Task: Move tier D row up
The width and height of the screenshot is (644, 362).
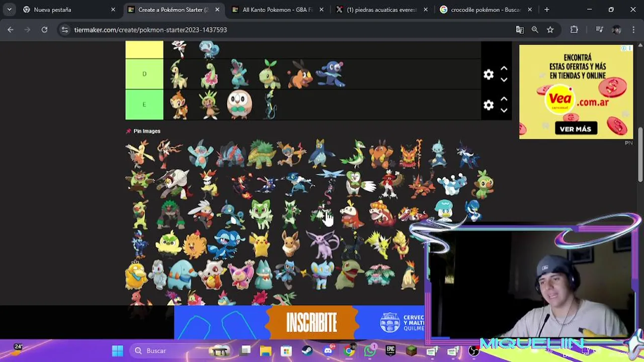Action: coord(504,69)
